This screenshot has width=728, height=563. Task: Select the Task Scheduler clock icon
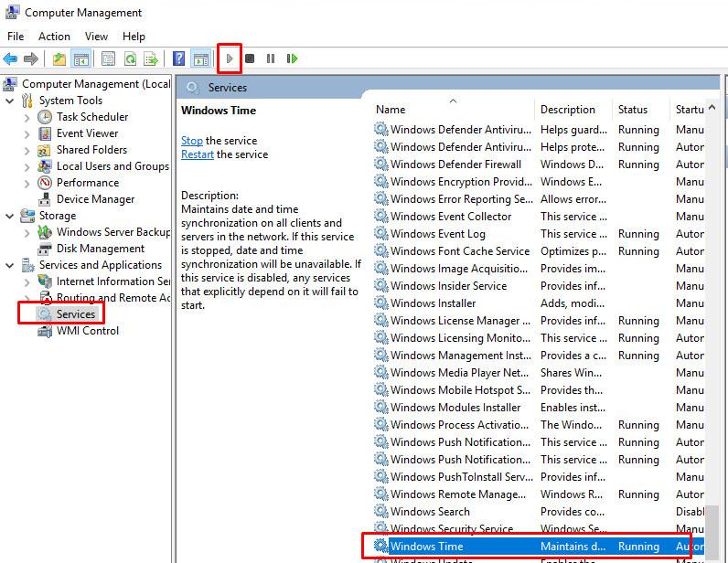(x=45, y=117)
